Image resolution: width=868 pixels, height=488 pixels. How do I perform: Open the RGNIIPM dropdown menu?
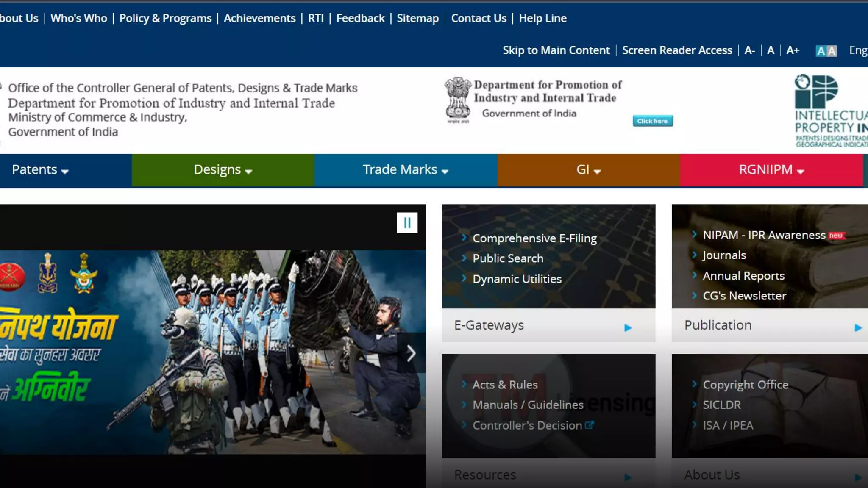771,170
